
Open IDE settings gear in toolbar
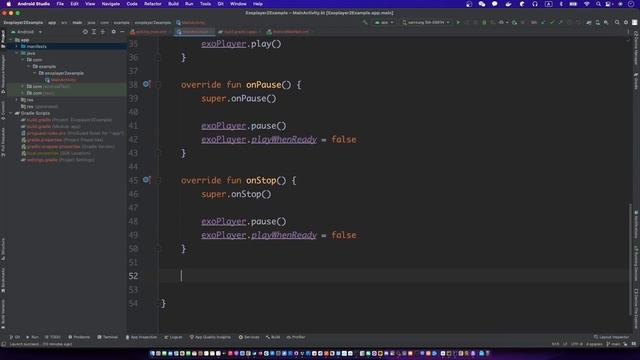pyautogui.click(x=626, y=22)
